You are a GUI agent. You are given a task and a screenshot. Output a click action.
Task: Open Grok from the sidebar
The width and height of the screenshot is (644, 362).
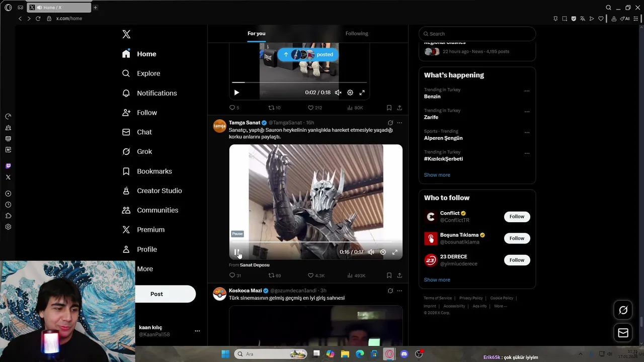[137, 151]
